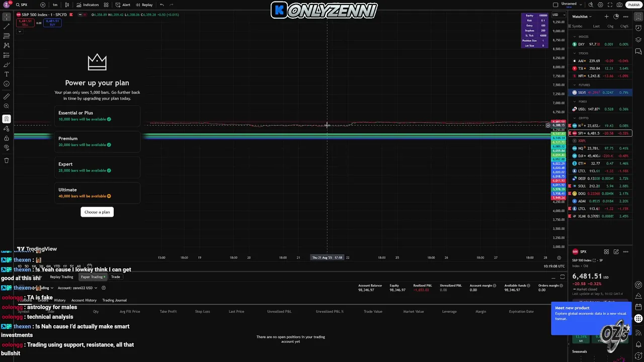This screenshot has width=644, height=362.
Task: Collapse the INDICES watchlist section
Action: (575, 37)
